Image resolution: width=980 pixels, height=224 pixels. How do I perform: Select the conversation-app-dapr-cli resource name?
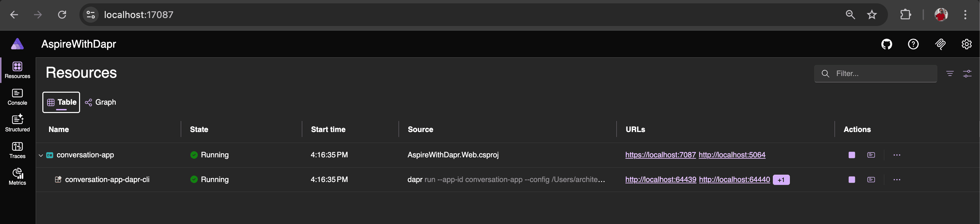(107, 180)
